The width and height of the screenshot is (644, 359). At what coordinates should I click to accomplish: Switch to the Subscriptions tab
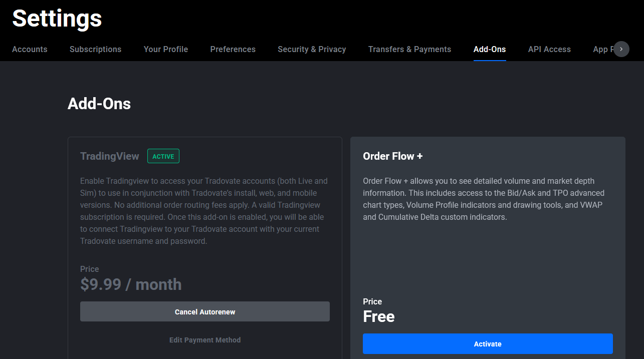pos(95,49)
